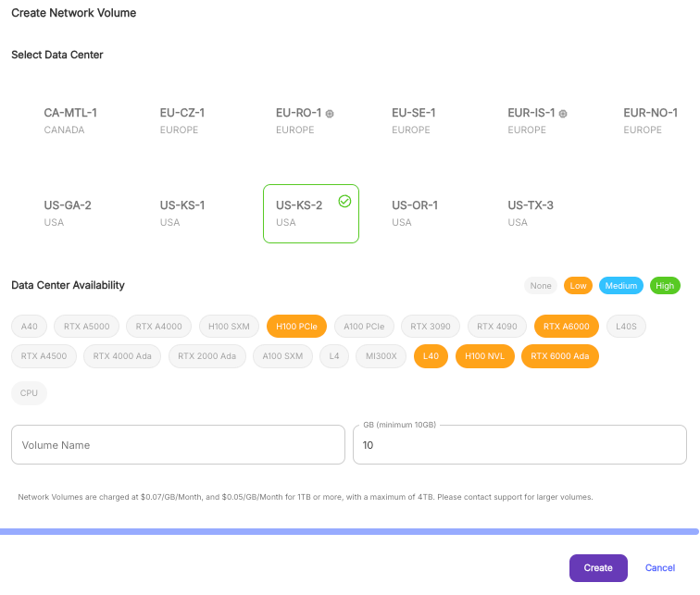Focus the Volume Name text field
Screen dimensions: 700x595
point(178,445)
